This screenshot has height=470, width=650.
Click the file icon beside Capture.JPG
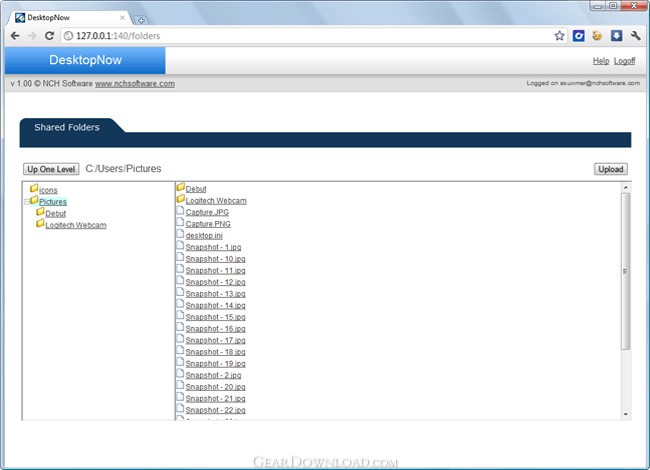click(x=180, y=211)
